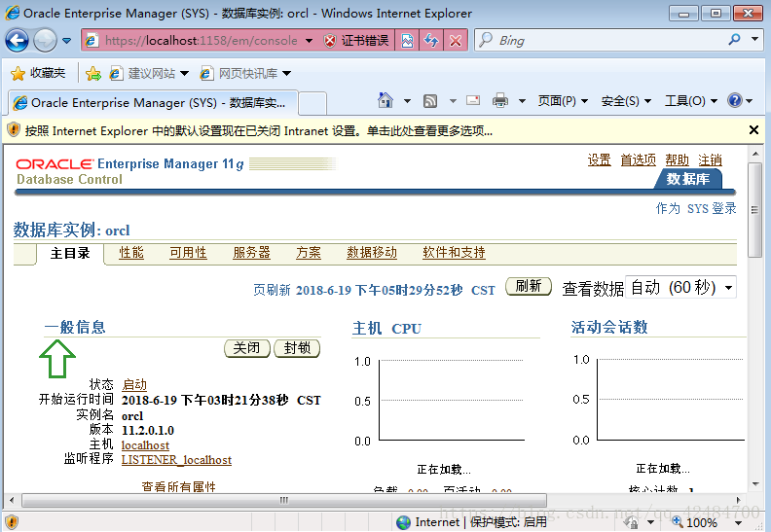The height and width of the screenshot is (532, 771).
Task: Open the LISTENER_localhost listener link
Action: coord(176,460)
